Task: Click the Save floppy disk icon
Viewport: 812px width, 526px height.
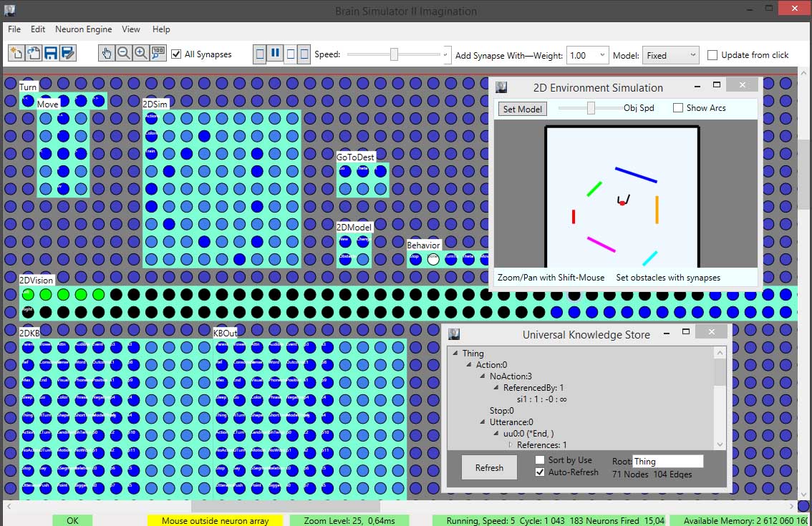Action: [x=50, y=53]
